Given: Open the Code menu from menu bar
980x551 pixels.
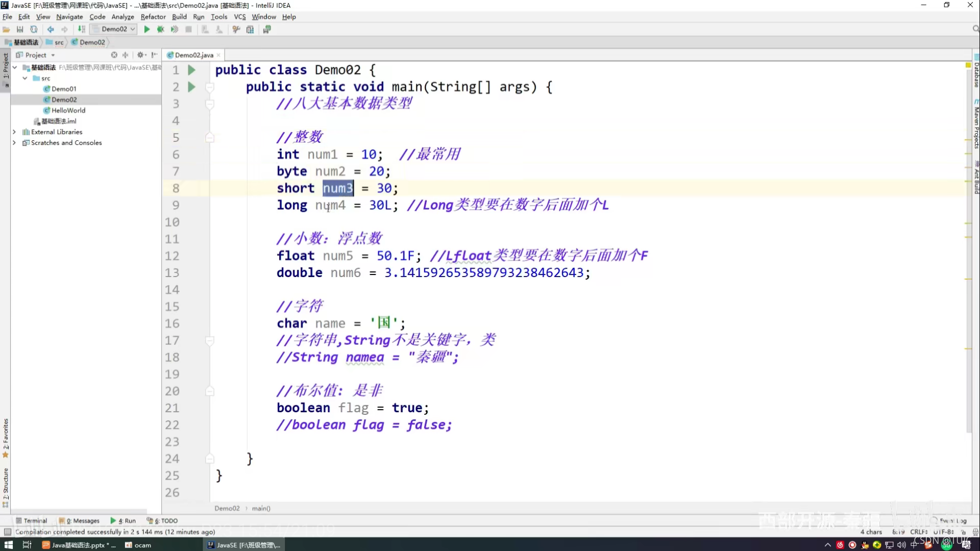Looking at the screenshot, I should click(x=96, y=17).
